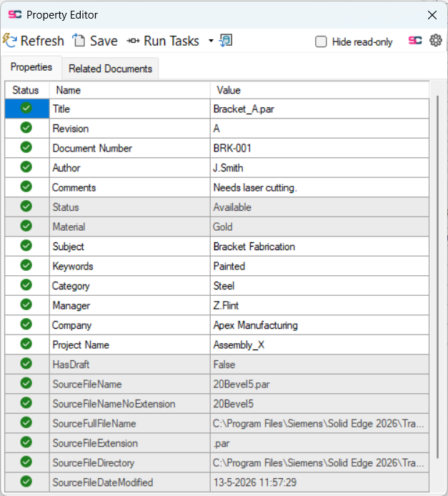
Task: Click the check icon in SourceFullFileName row
Action: (26, 422)
